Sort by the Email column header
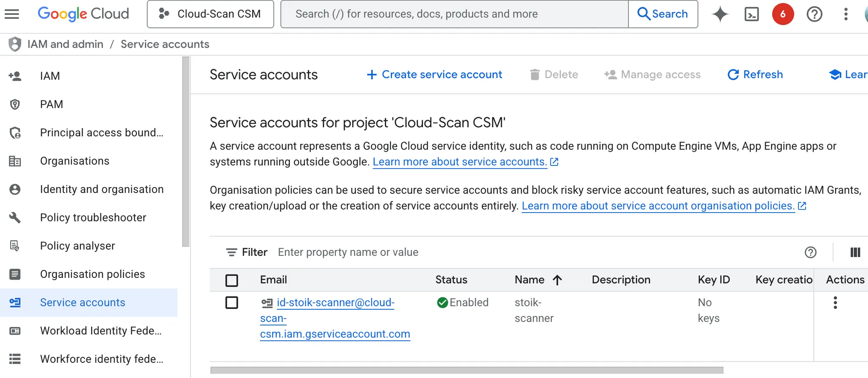The height and width of the screenshot is (378, 868). point(273,280)
